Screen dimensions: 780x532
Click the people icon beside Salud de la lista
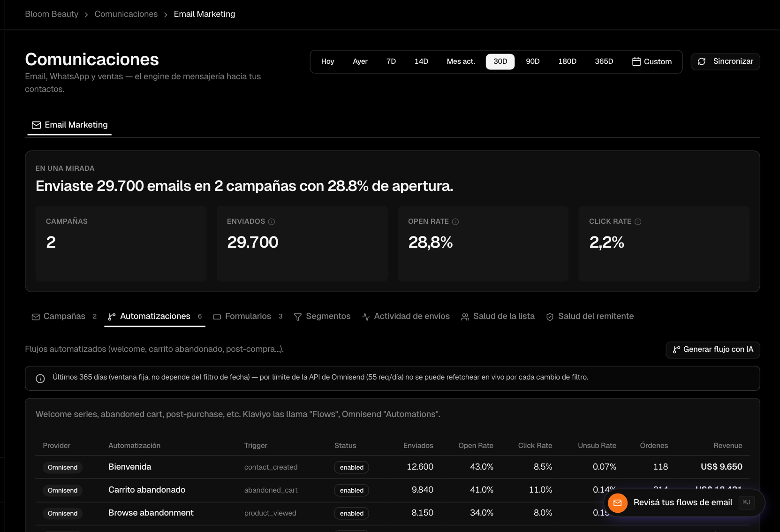click(465, 317)
